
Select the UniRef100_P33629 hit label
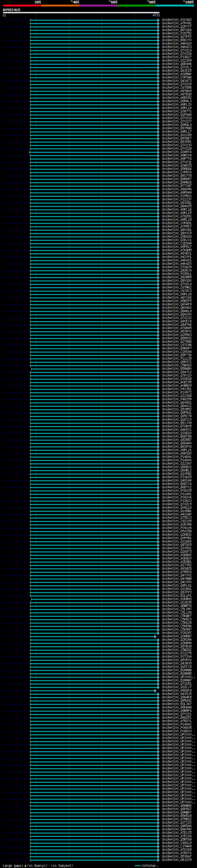[x=177, y=267]
